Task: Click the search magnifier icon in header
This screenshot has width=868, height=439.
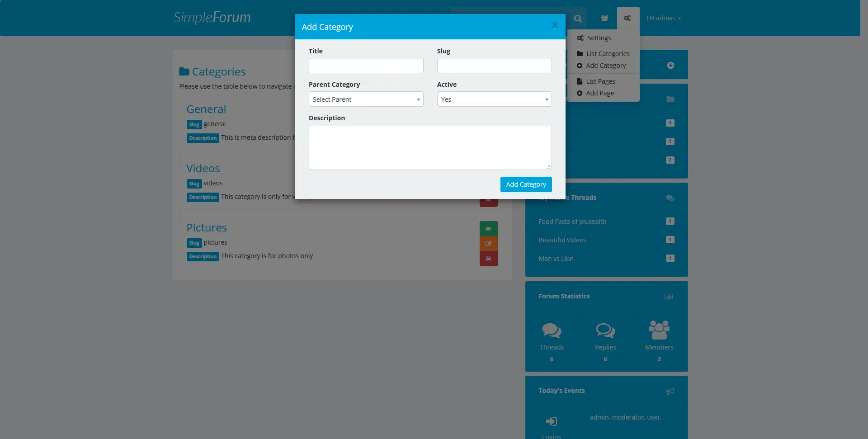Action: [x=578, y=19]
